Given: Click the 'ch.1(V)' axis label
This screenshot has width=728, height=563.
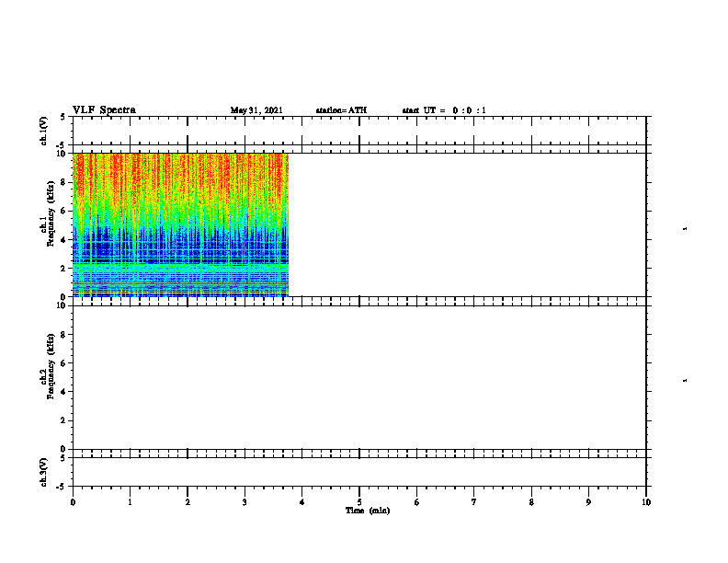Looking at the screenshot, I should click(x=43, y=131).
